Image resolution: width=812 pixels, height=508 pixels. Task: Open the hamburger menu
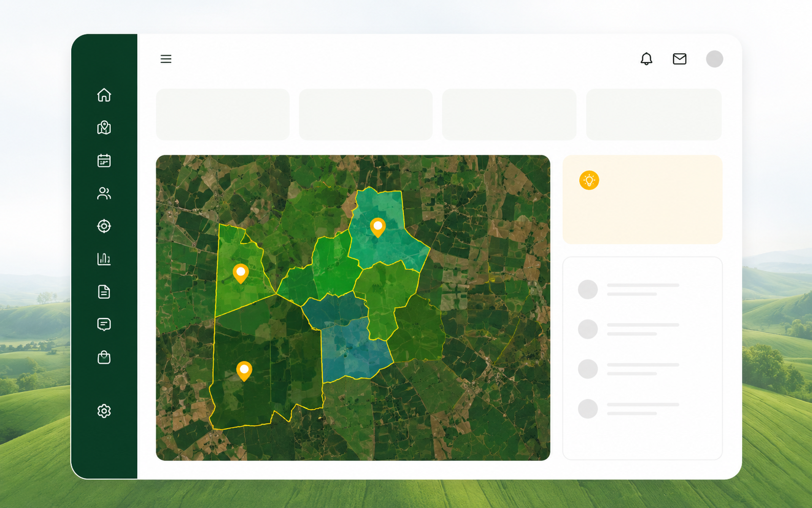[x=166, y=59]
